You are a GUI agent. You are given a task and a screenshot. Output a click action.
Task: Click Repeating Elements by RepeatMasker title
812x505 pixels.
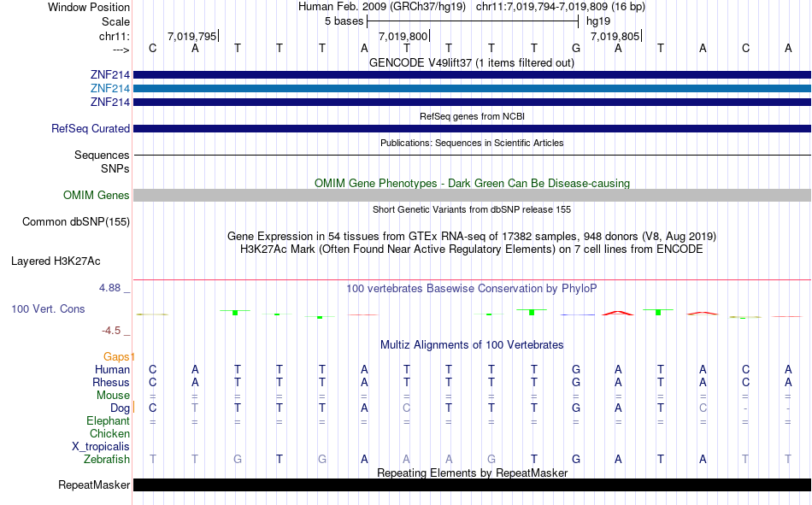click(472, 473)
